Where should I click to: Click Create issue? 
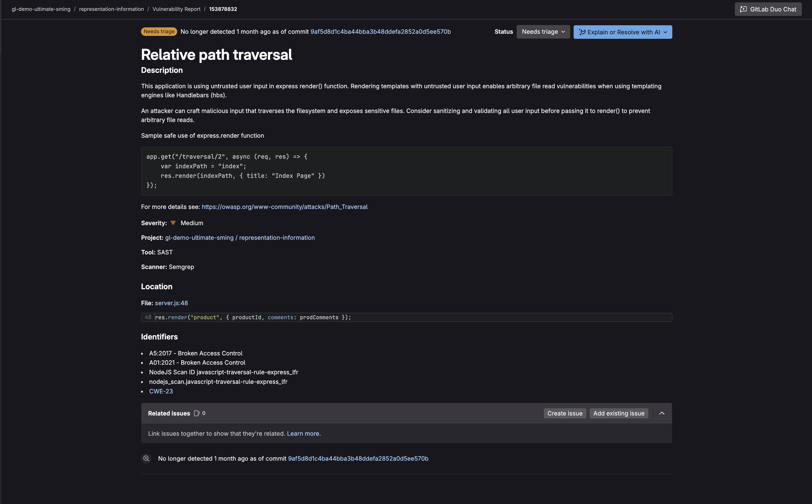pos(565,413)
